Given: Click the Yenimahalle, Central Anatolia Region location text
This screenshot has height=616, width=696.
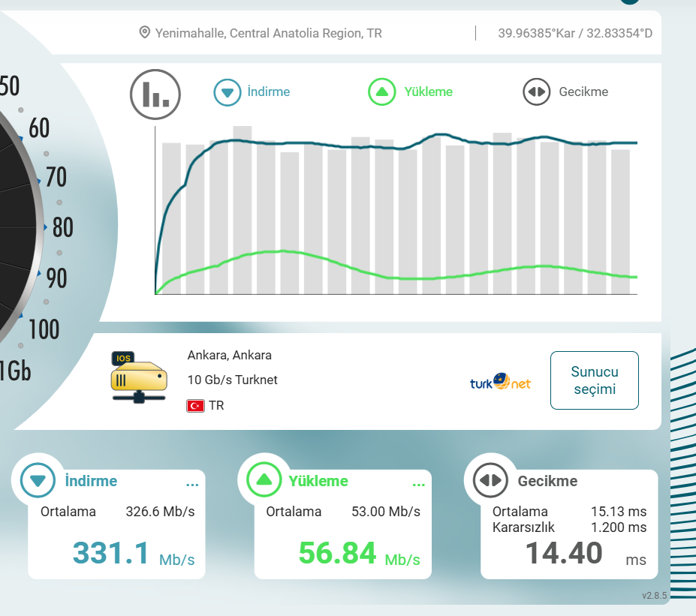Looking at the screenshot, I should pos(269,33).
